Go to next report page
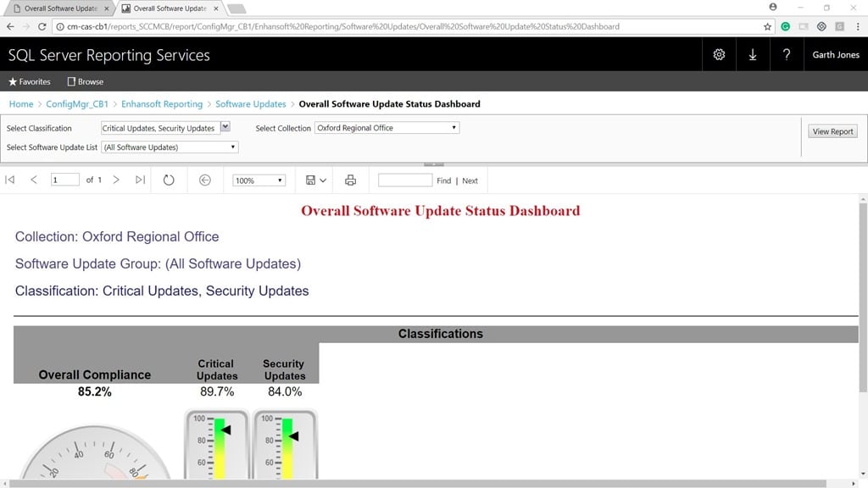 tap(115, 180)
